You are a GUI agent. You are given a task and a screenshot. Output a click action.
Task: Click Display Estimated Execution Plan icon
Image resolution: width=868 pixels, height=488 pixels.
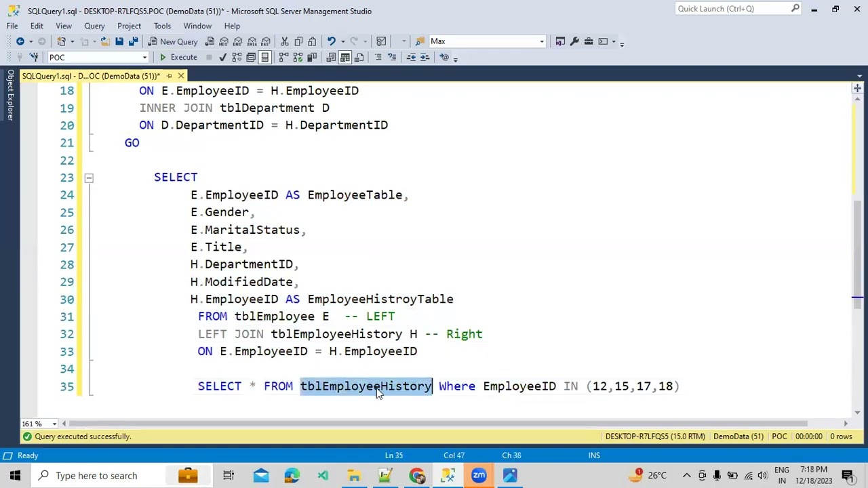[237, 58]
